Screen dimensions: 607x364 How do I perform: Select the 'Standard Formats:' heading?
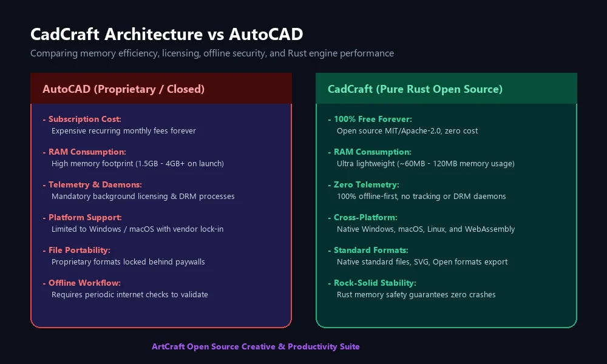[x=371, y=251]
